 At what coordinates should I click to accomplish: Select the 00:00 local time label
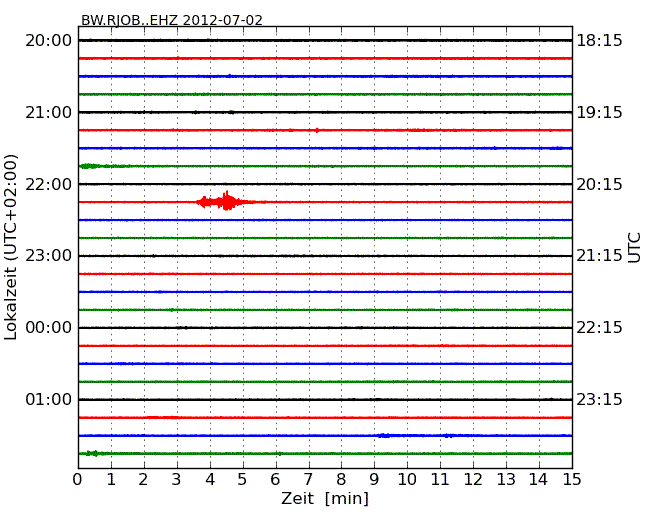point(49,328)
